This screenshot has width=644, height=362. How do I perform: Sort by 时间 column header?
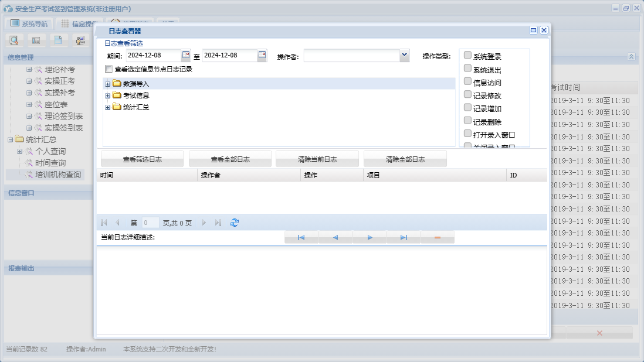point(147,175)
